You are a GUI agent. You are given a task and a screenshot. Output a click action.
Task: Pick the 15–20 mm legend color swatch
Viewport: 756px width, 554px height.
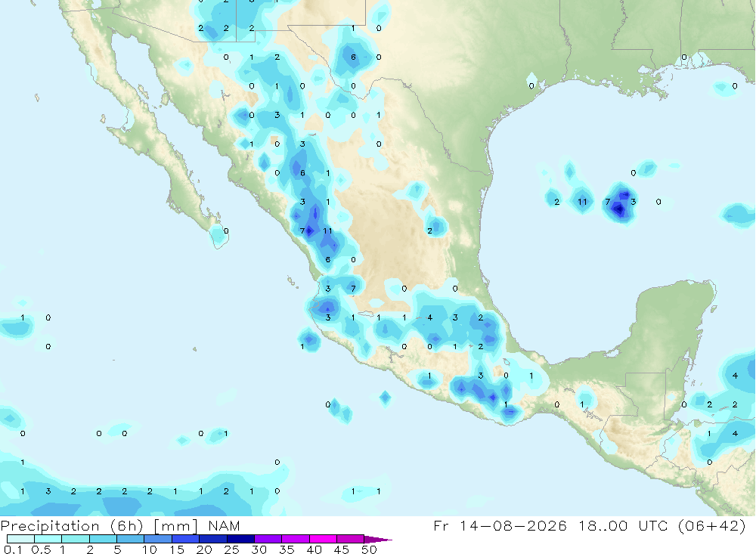(186, 539)
